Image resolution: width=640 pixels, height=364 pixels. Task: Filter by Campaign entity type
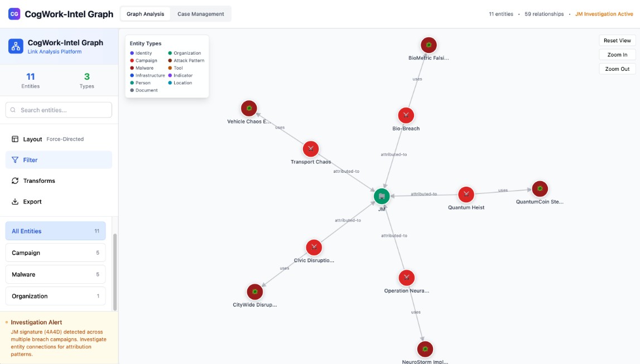point(55,253)
